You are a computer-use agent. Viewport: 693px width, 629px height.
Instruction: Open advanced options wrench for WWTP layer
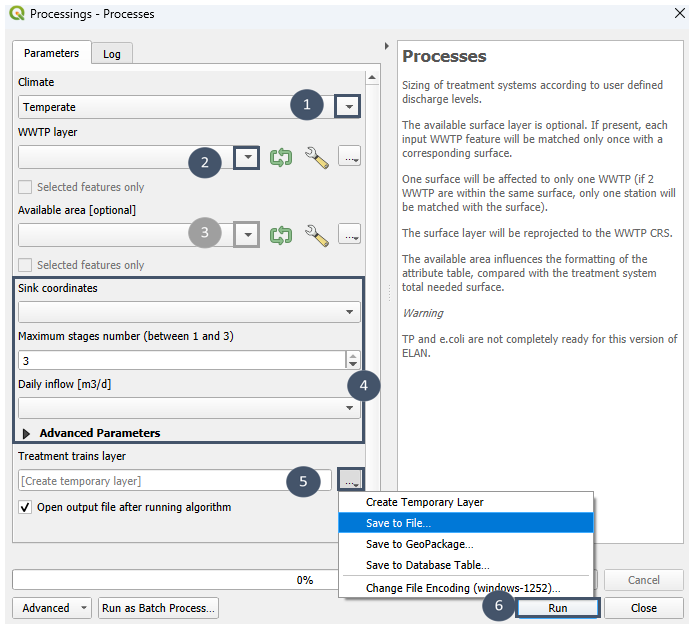[x=316, y=158]
